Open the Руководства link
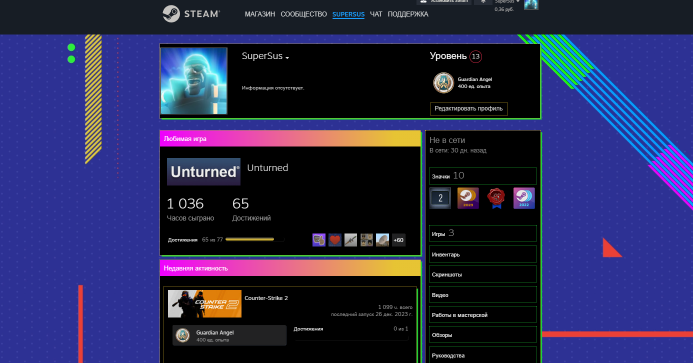This screenshot has height=363, width=693. point(483,355)
